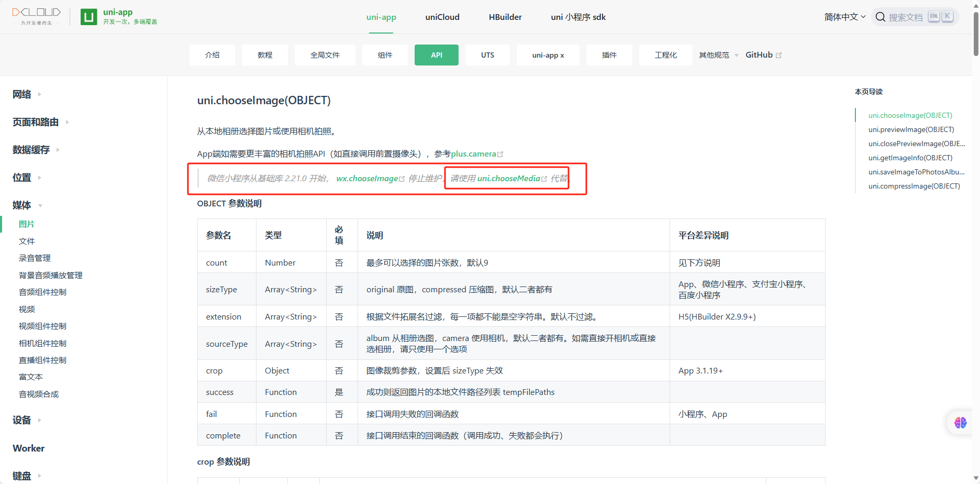This screenshot has height=484, width=980.
Task: Select 音频组件控制 in the sidebar
Action: [x=42, y=292]
